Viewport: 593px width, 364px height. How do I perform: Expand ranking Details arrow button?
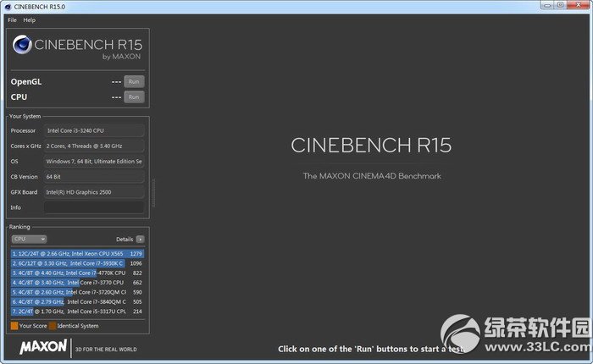(x=140, y=240)
